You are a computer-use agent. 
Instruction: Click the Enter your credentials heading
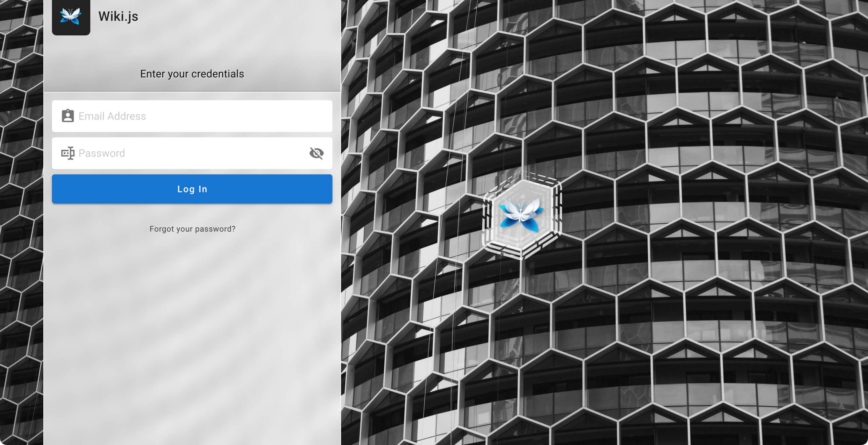click(192, 74)
